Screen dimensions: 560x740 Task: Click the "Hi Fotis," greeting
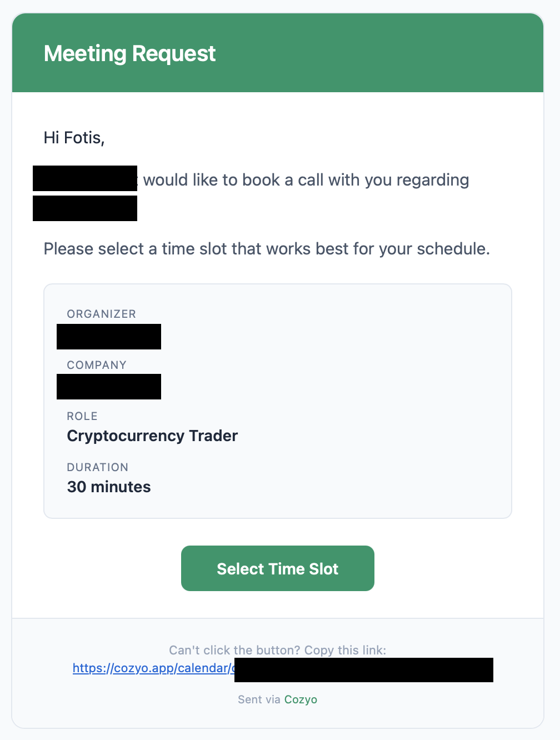click(74, 138)
